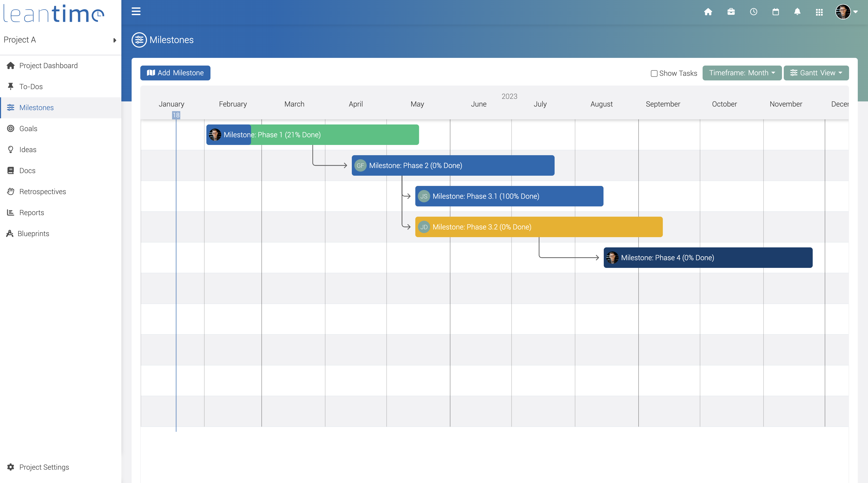The height and width of the screenshot is (483, 868).
Task: Open the apps grid icon
Action: point(819,12)
